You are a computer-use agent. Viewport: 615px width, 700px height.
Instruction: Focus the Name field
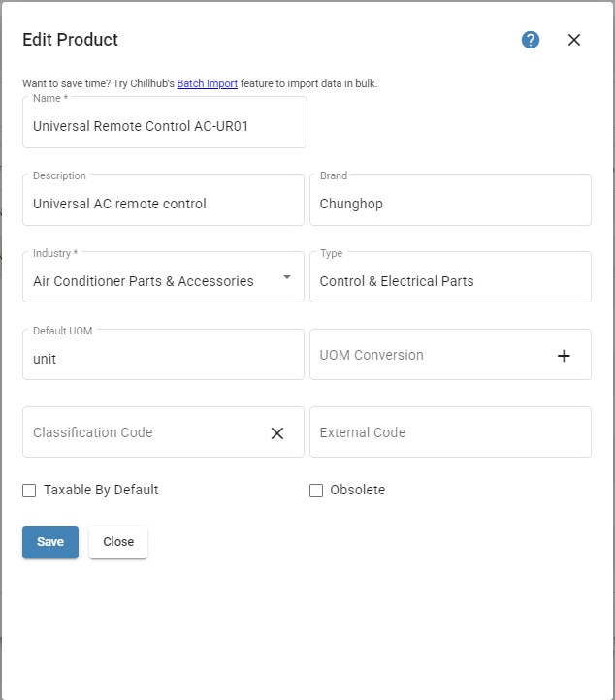(x=165, y=126)
